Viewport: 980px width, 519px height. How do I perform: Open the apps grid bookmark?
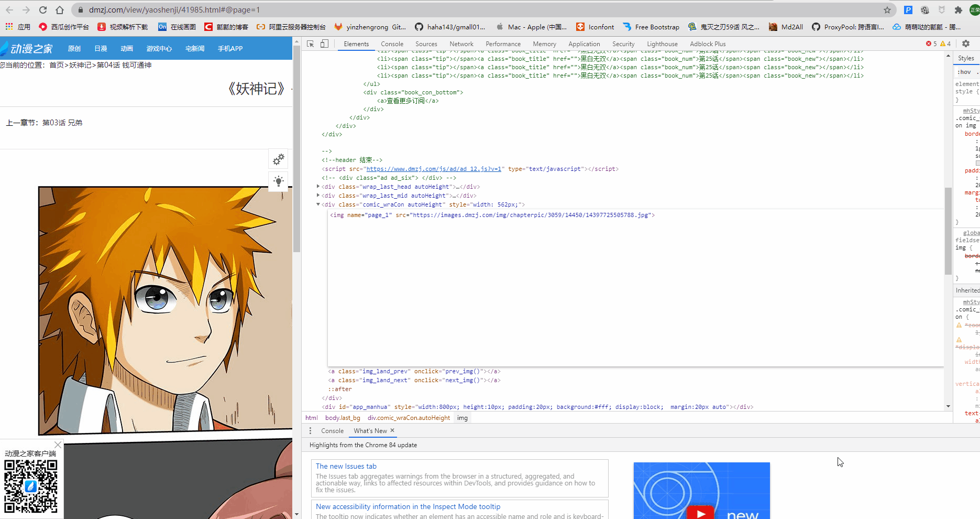(18, 27)
